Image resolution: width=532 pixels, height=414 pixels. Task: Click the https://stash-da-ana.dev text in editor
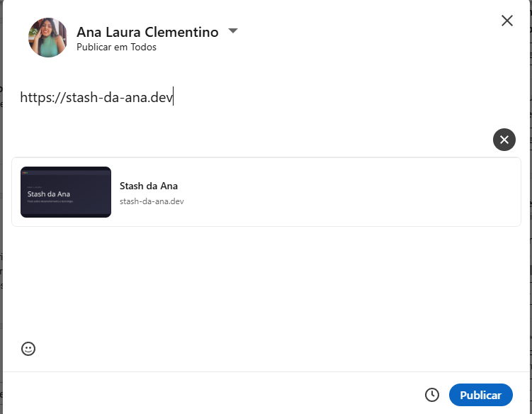point(97,97)
